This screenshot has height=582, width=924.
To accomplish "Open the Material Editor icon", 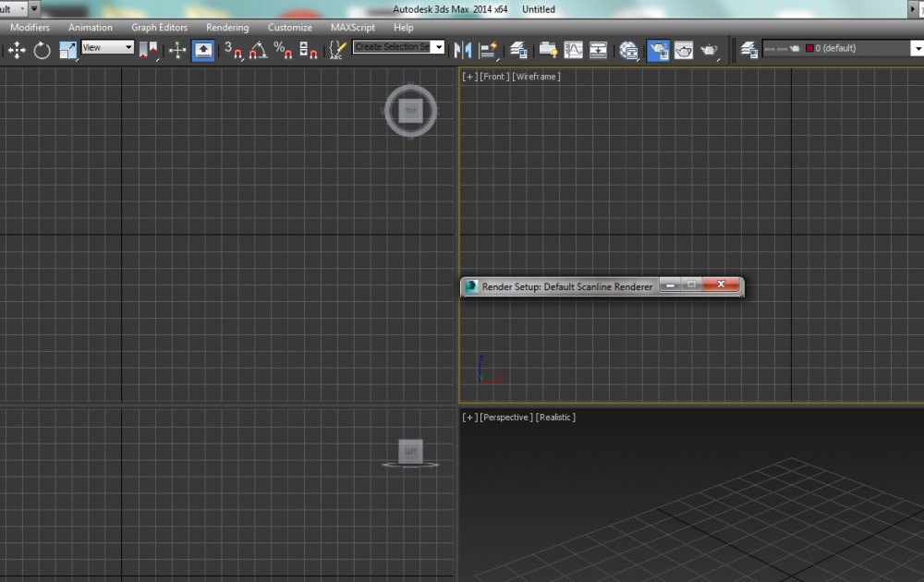I will (x=629, y=50).
